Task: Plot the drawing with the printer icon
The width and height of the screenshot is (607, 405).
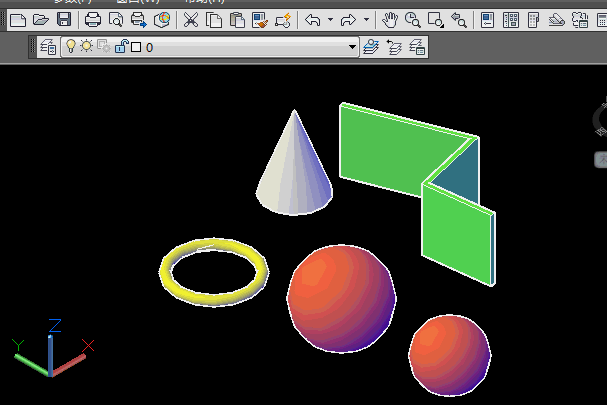Action: pos(93,20)
